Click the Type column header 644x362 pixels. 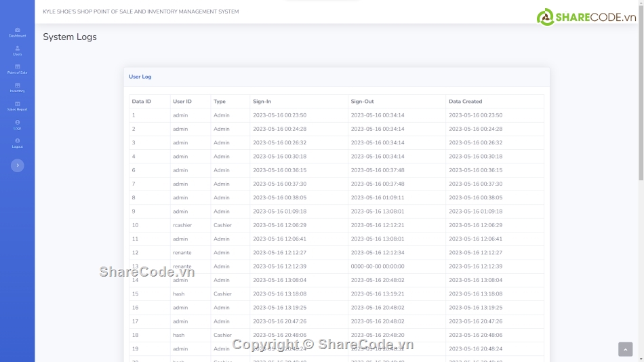coord(220,102)
